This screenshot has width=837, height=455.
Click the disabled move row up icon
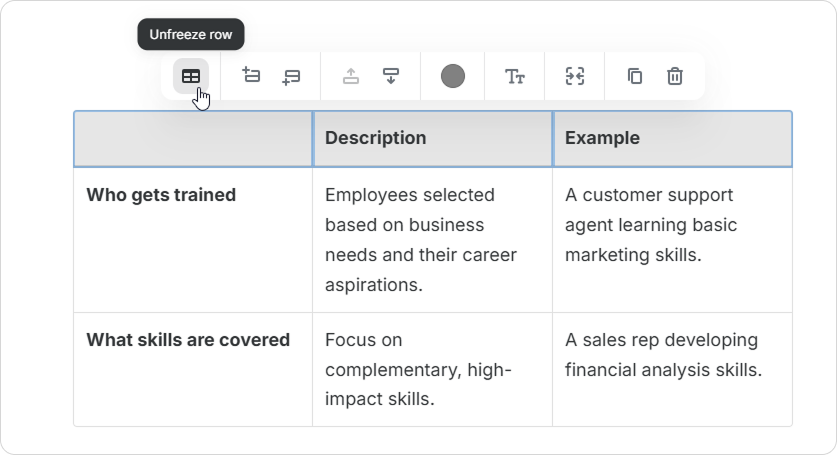pos(351,76)
